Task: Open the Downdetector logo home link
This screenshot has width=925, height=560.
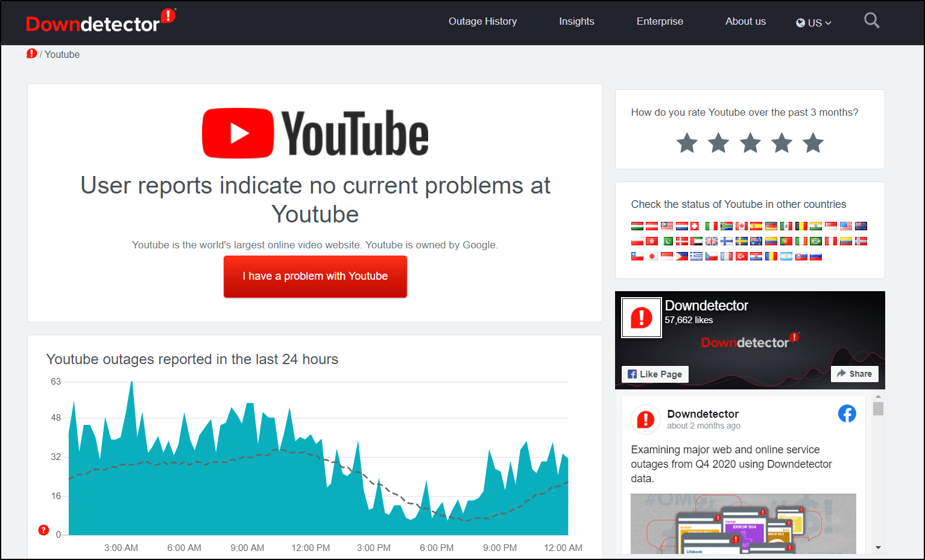Action: click(100, 22)
